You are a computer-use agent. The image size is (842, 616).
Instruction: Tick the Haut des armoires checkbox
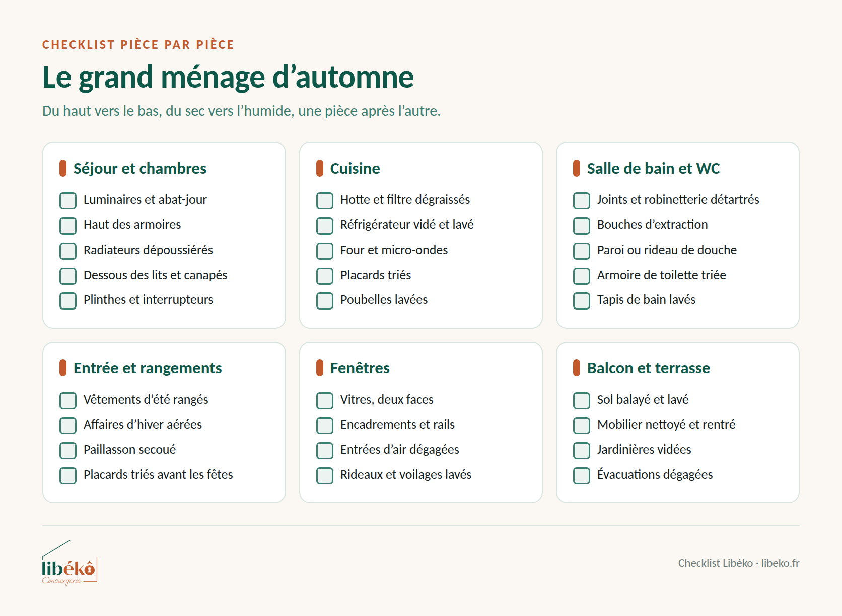point(68,225)
